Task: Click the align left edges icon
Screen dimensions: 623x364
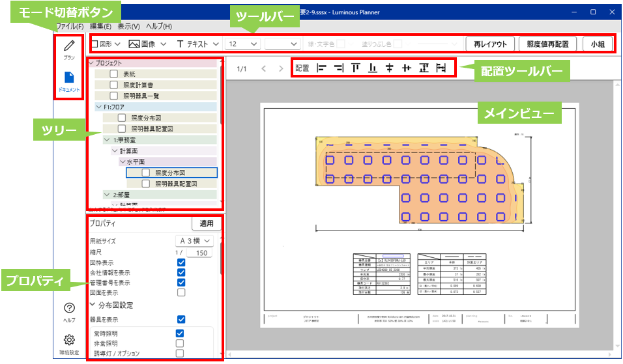Action: [321, 68]
